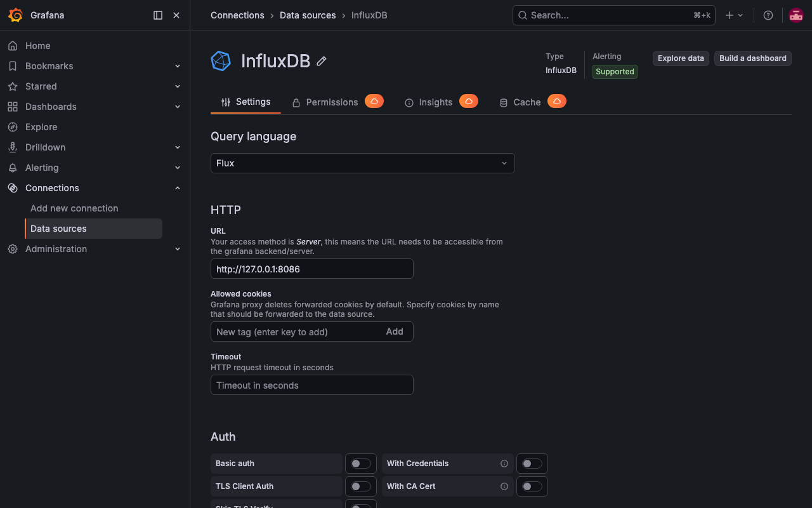
Task: Click the Drilldown icon in the sidebar
Action: [13, 147]
